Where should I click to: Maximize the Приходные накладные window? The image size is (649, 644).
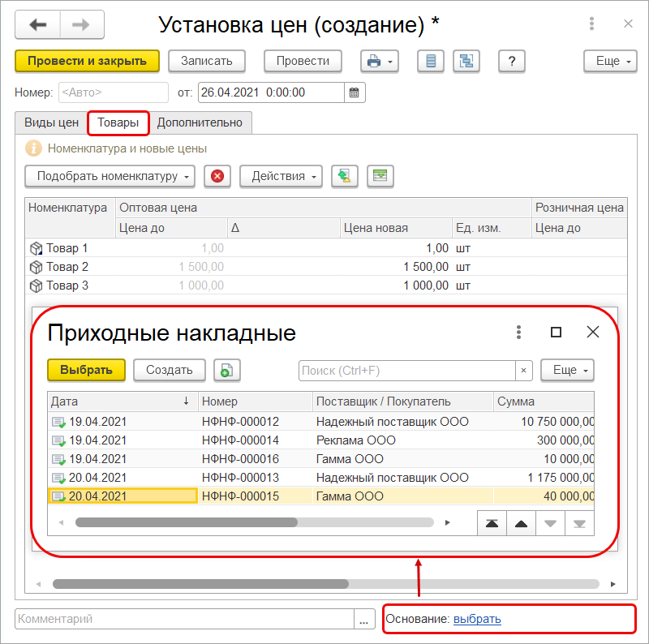point(556,332)
